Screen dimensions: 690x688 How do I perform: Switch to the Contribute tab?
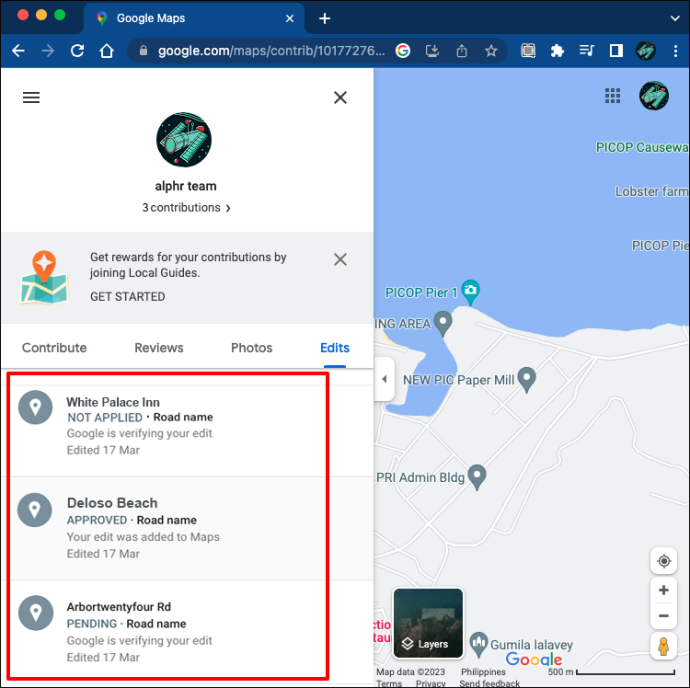pyautogui.click(x=54, y=348)
